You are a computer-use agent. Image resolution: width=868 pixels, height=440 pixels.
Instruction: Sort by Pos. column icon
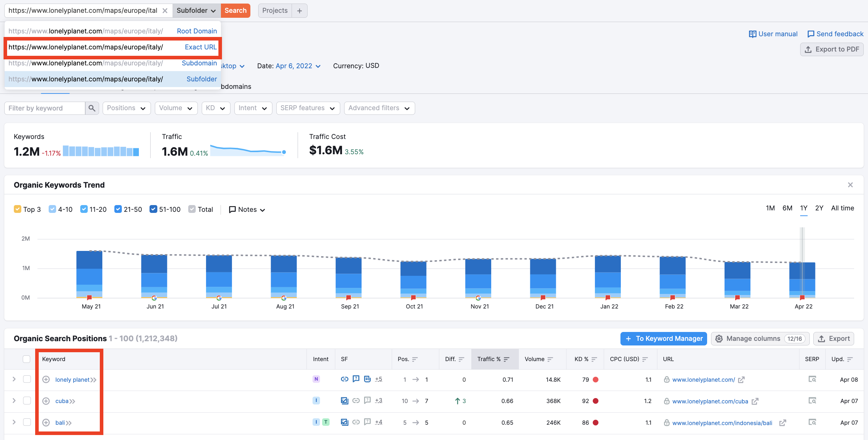point(415,359)
